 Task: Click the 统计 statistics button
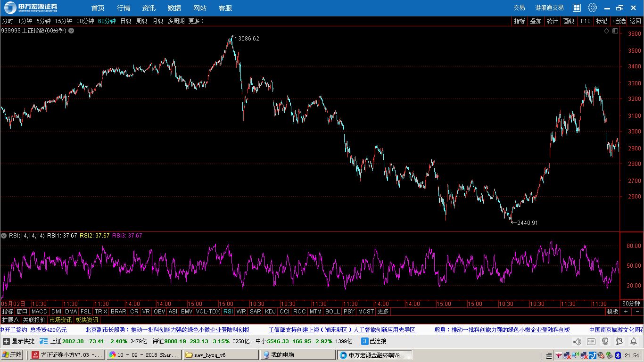pyautogui.click(x=553, y=21)
